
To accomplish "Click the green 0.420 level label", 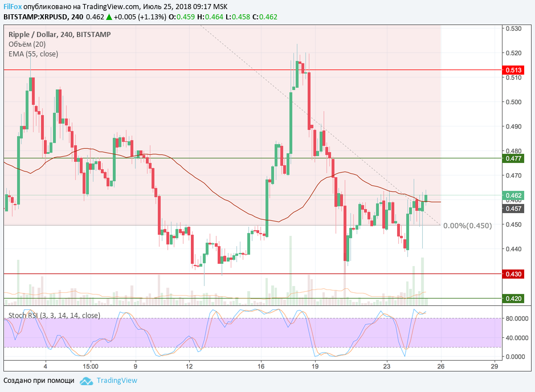I will tap(513, 298).
